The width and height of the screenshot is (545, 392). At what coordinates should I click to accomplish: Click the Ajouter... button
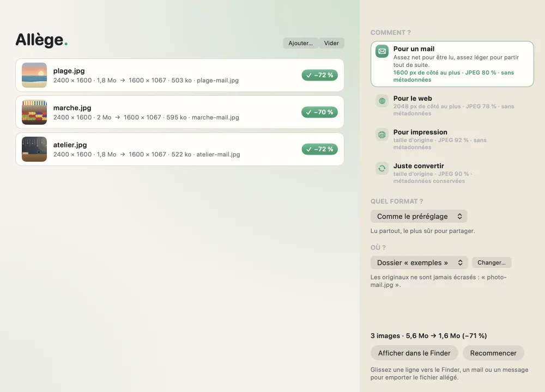pos(301,43)
